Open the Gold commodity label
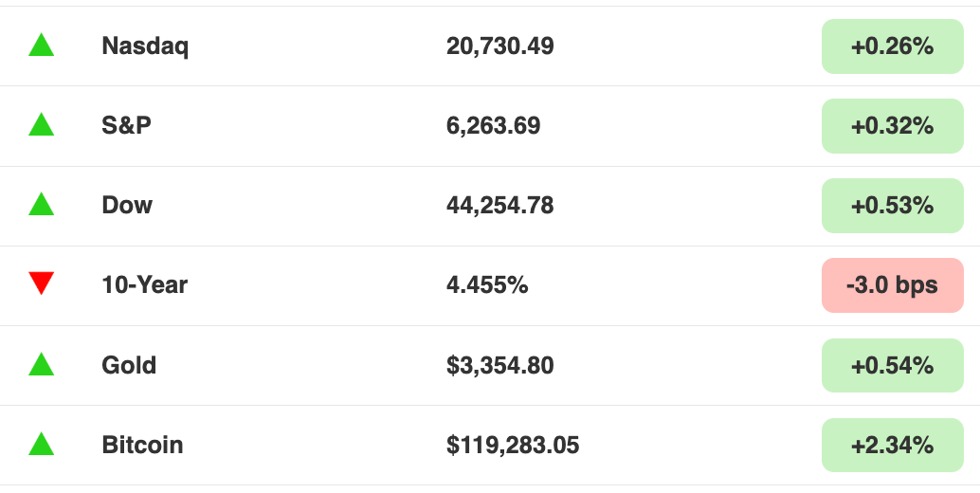The image size is (980, 493). point(129,365)
